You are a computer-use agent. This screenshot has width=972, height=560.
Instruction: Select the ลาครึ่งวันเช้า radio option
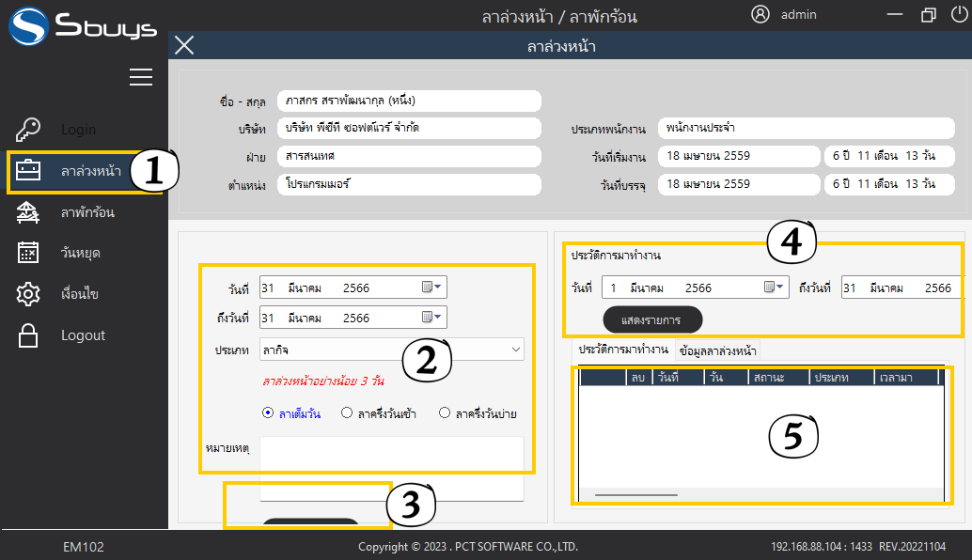tap(347, 412)
